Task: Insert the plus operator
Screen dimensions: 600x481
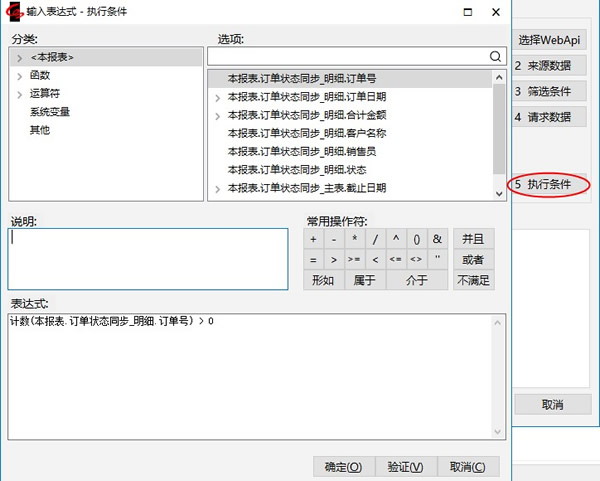Action: 313,239
